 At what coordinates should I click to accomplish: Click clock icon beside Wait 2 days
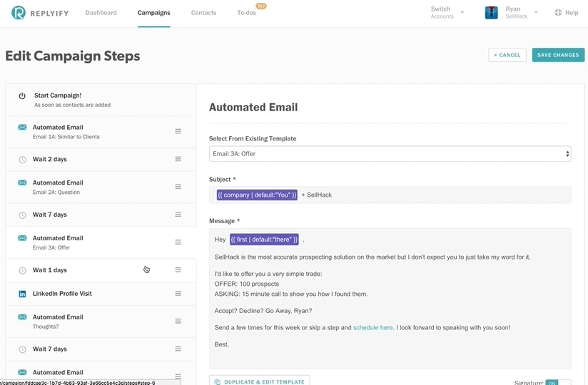point(22,160)
